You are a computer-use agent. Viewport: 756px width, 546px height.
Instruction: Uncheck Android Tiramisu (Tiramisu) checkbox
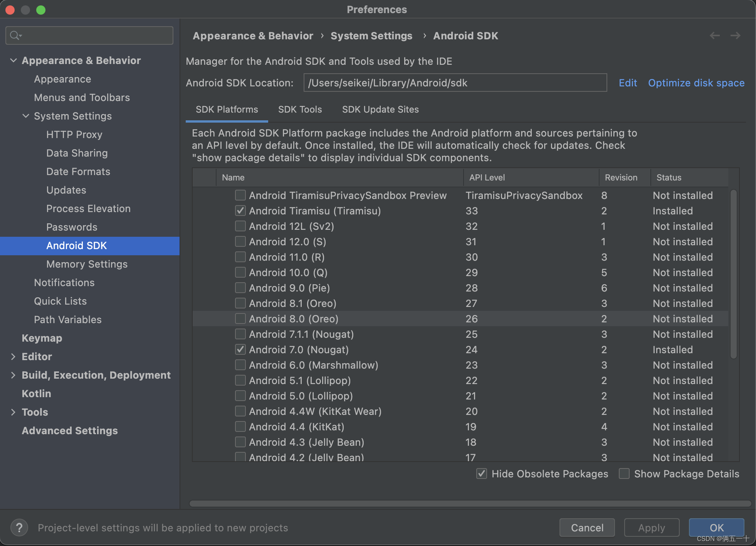240,211
